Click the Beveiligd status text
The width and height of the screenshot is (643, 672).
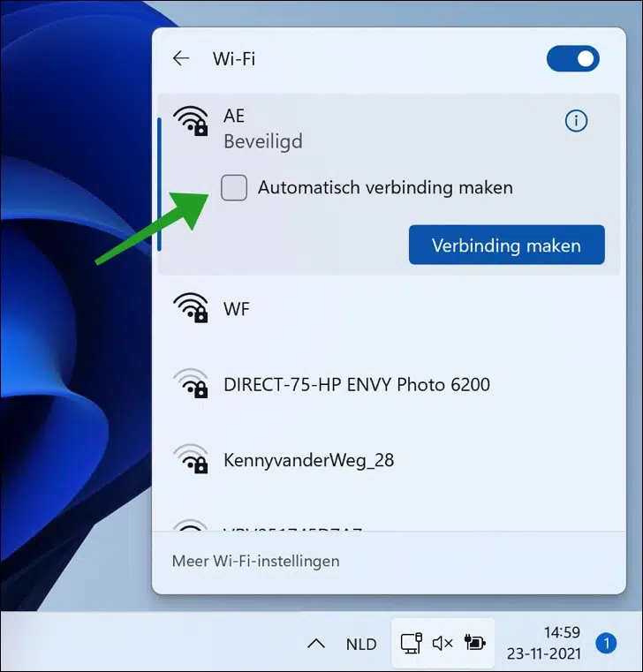pyautogui.click(x=263, y=142)
